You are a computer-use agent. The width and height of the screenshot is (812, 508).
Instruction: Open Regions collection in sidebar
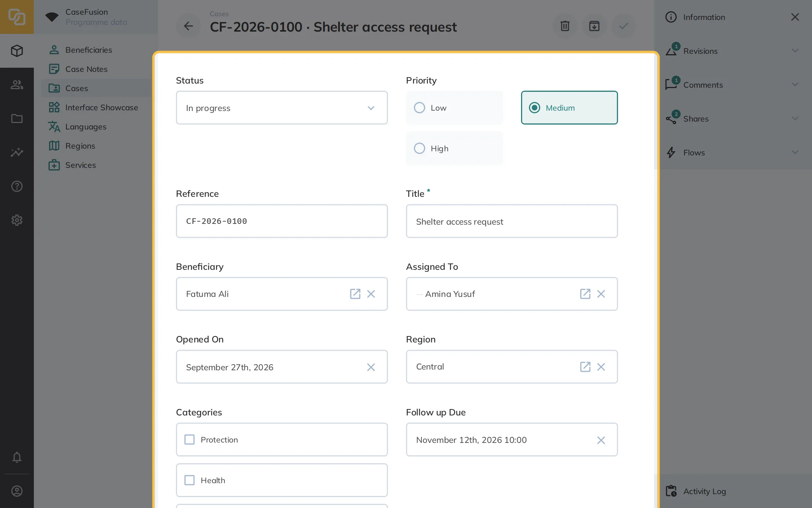coord(96,146)
